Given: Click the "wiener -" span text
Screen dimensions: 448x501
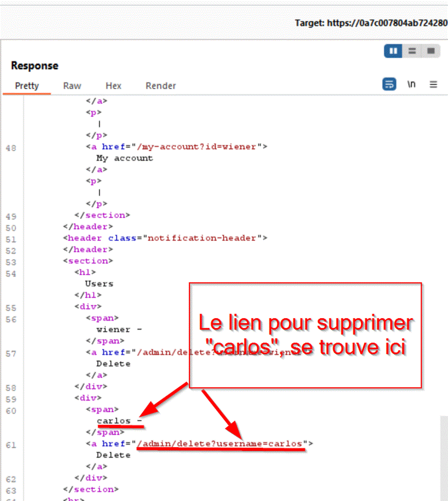Looking at the screenshot, I should click(x=119, y=329).
